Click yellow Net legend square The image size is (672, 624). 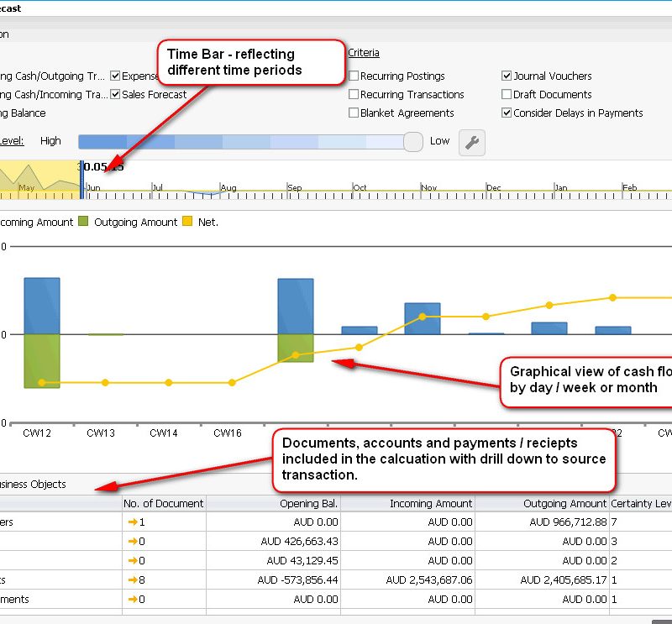tap(187, 221)
